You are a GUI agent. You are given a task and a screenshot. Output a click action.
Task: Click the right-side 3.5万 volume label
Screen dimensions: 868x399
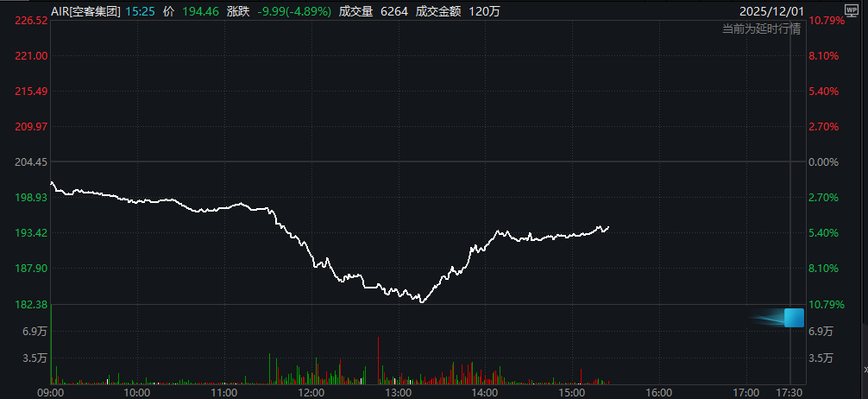821,358
